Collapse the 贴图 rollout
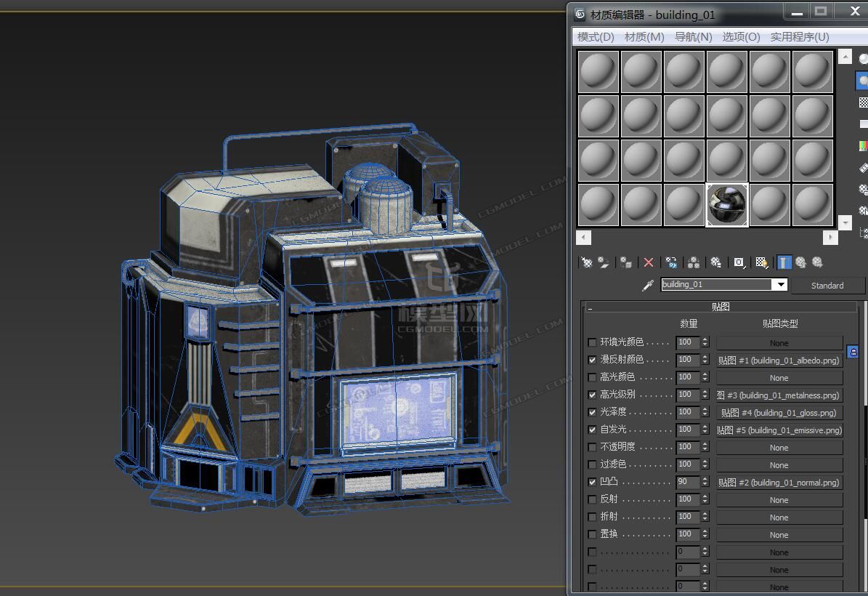 (x=721, y=307)
